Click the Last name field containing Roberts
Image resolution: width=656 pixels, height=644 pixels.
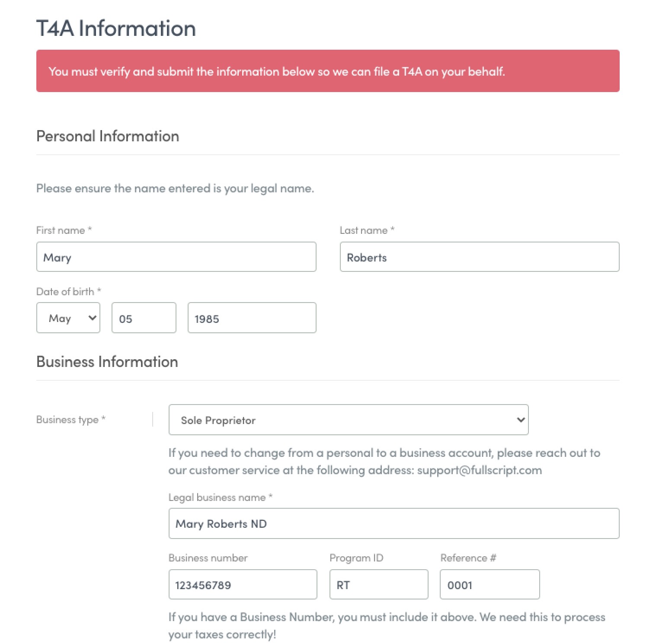tap(480, 257)
